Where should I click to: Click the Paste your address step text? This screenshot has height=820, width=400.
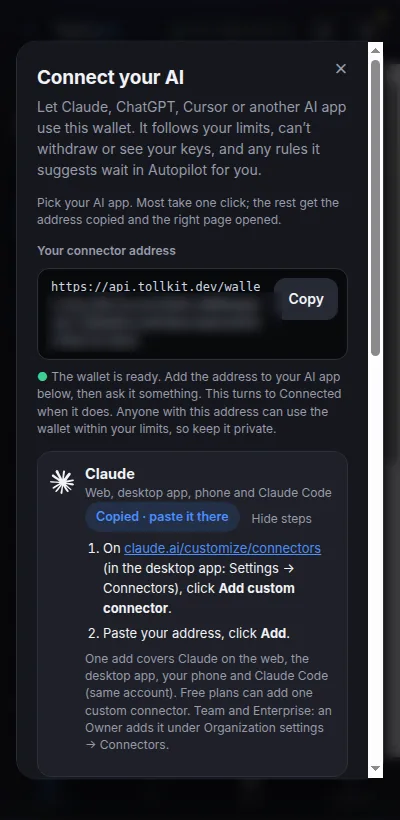tap(196, 633)
